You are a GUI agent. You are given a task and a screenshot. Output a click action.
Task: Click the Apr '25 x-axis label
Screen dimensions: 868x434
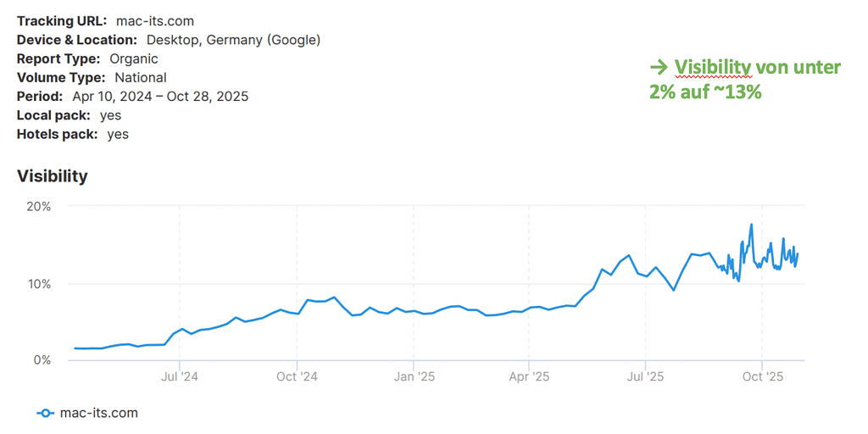pos(528,376)
